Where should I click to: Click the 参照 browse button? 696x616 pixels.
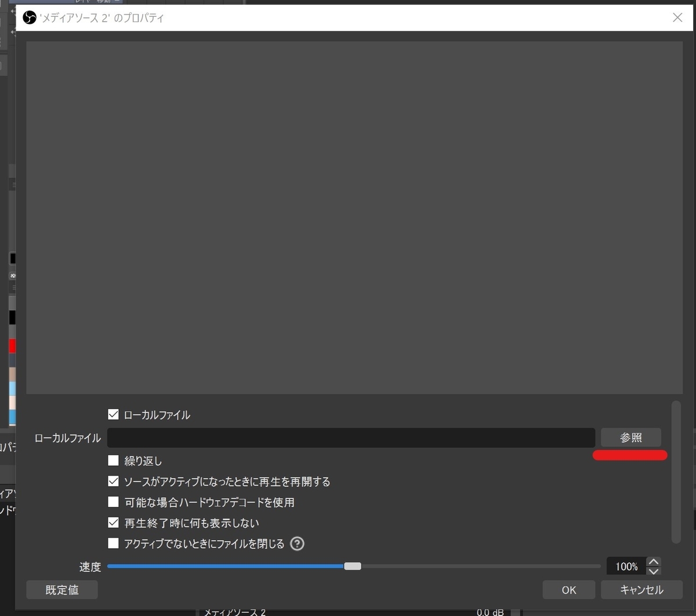click(630, 437)
